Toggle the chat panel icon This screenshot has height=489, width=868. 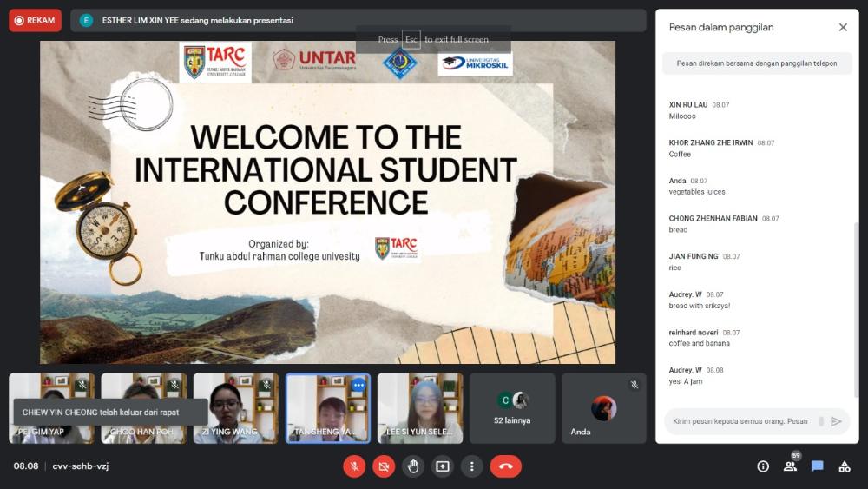coord(817,466)
